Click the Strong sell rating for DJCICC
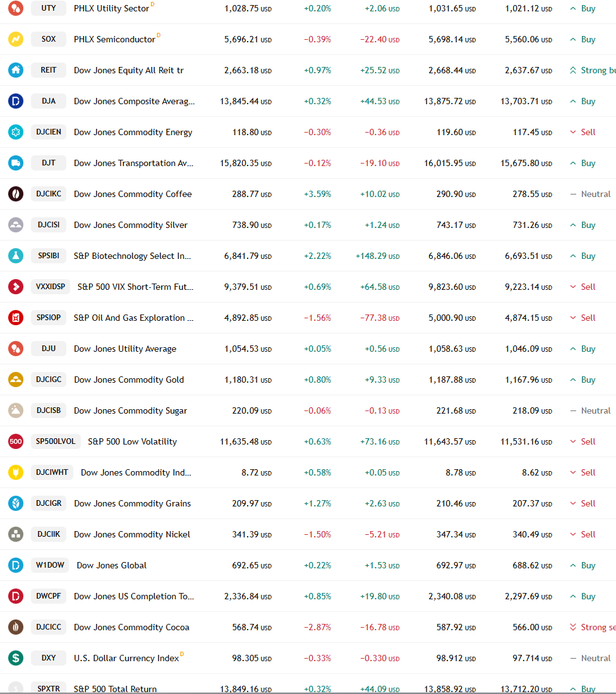The image size is (616, 694). click(x=593, y=627)
